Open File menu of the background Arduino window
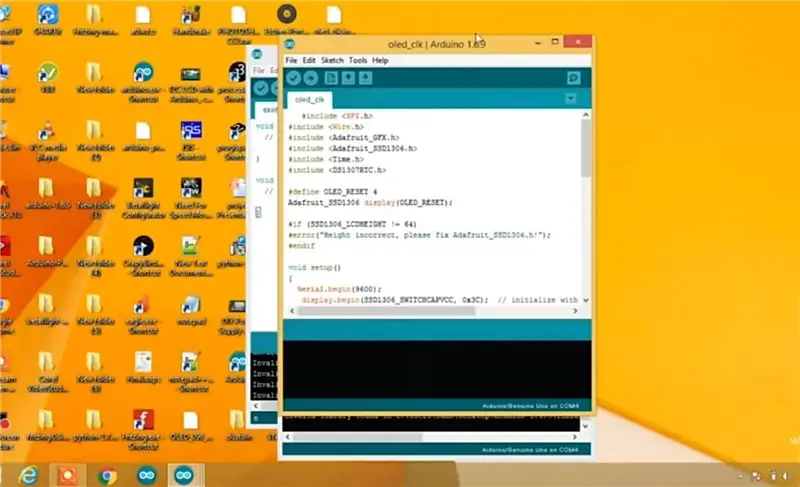 [x=259, y=70]
